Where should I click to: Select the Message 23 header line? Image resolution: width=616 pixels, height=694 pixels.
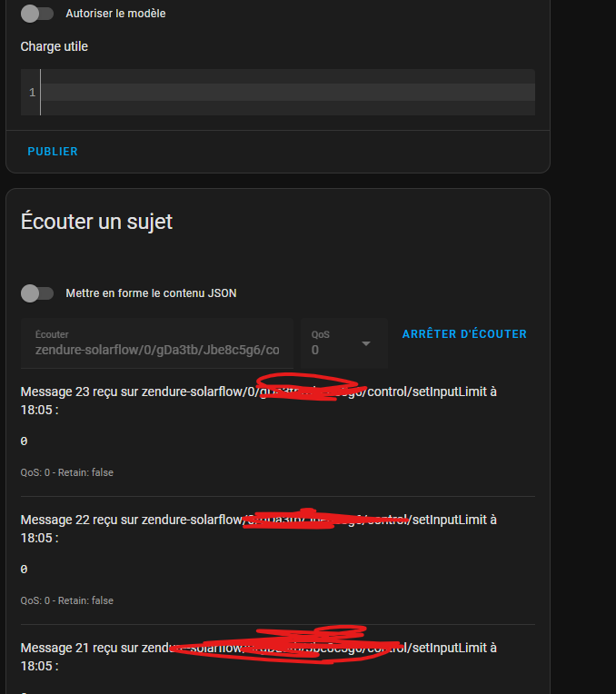pos(259,401)
